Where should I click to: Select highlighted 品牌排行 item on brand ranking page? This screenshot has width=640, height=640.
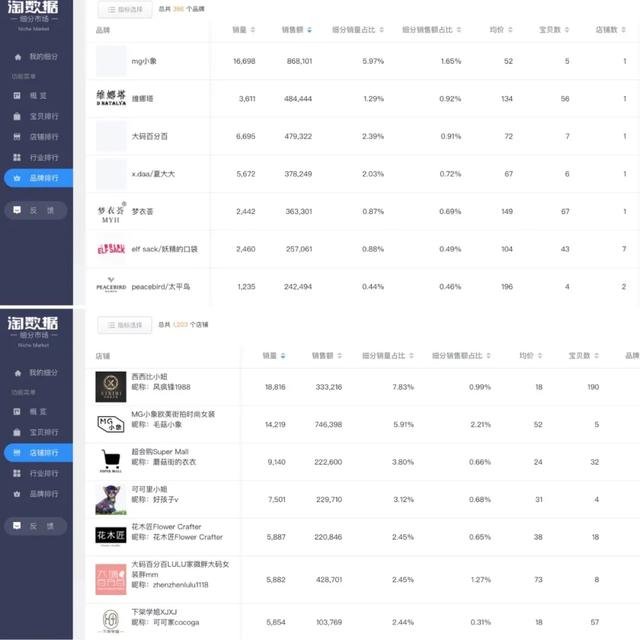tap(38, 178)
